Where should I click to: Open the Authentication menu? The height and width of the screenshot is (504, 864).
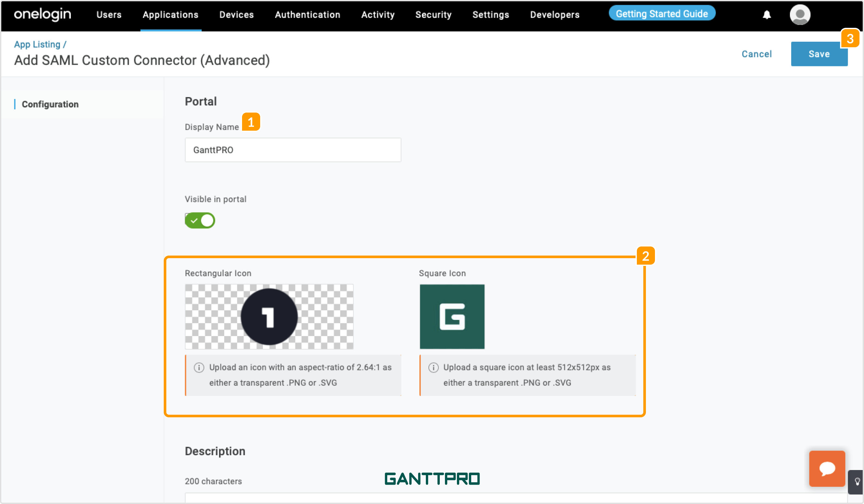click(x=307, y=15)
